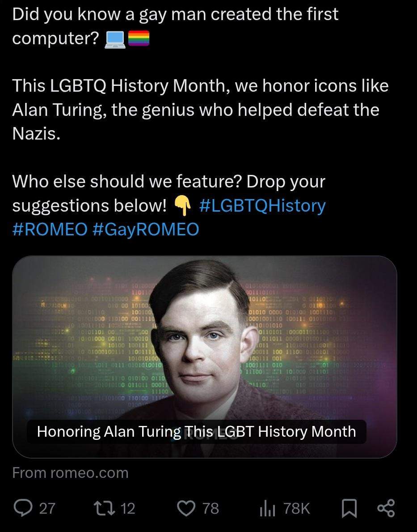Tap the repost arrows icon

[x=105, y=508]
